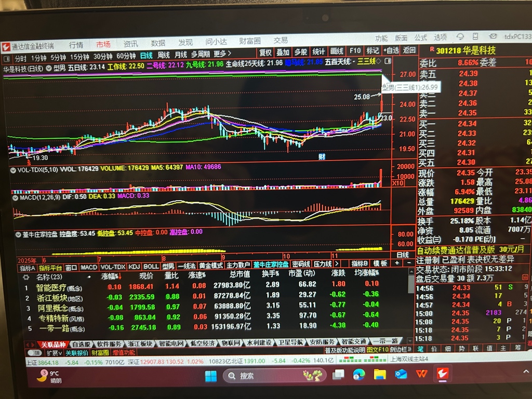The width and height of the screenshot is (532, 399).
Task: Click the 势 trend icon
Action: pos(461,348)
